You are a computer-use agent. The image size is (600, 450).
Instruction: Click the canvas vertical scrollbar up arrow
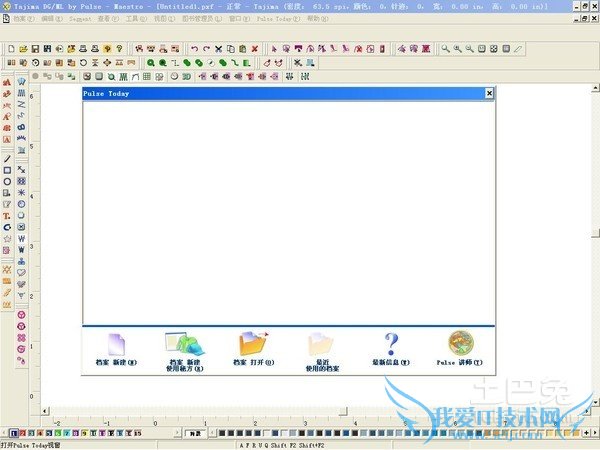click(595, 88)
